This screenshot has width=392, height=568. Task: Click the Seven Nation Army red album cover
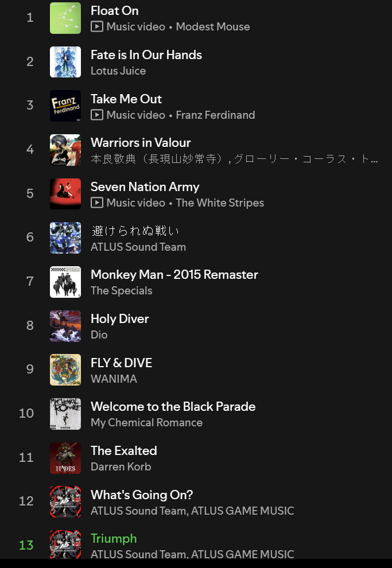pos(65,194)
